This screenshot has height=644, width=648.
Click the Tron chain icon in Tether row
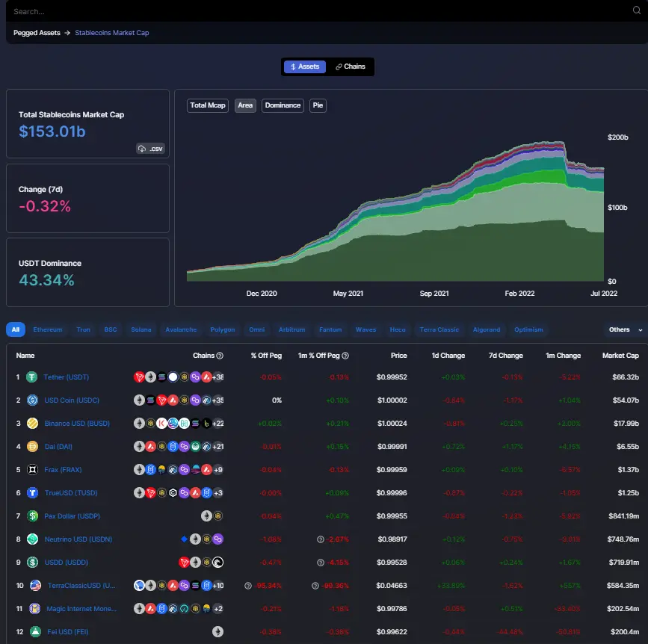139,377
